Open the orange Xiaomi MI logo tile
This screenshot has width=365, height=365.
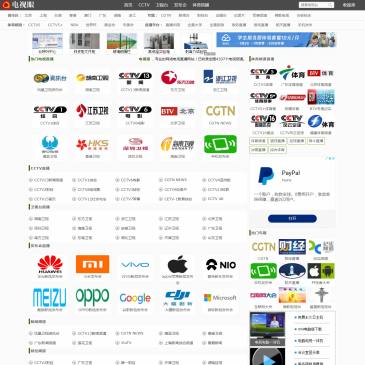pos(92,264)
